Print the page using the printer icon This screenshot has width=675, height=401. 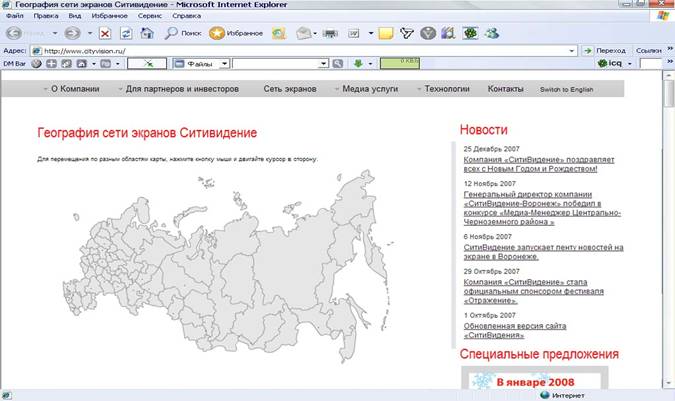(x=330, y=33)
